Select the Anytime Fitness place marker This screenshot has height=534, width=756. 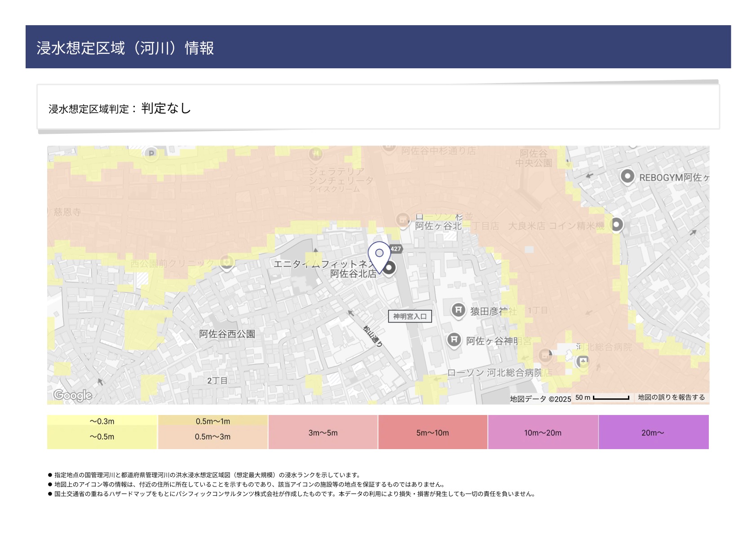tap(389, 268)
